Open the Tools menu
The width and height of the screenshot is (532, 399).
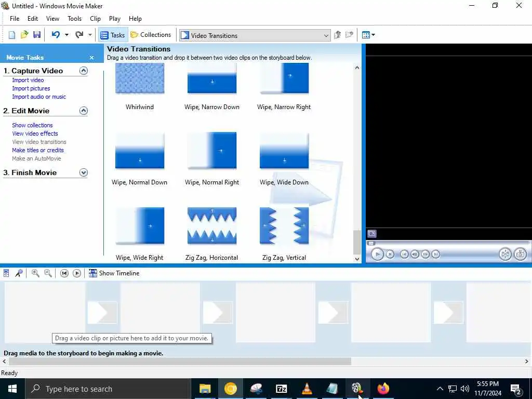point(74,19)
